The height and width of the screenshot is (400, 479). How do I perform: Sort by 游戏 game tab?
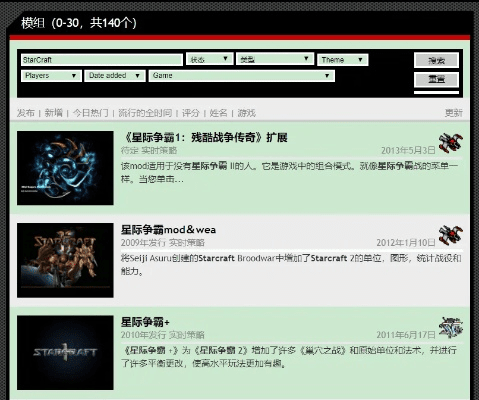tap(247, 113)
